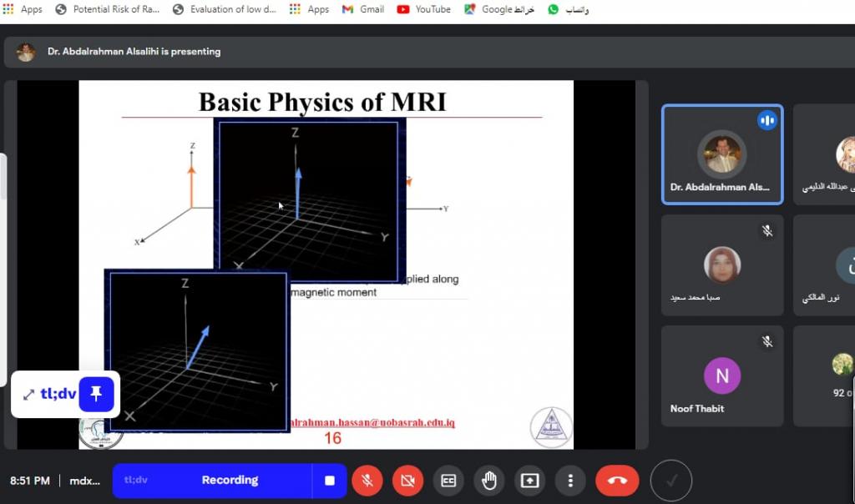Unmute the microphone in the call bar

[x=367, y=481]
